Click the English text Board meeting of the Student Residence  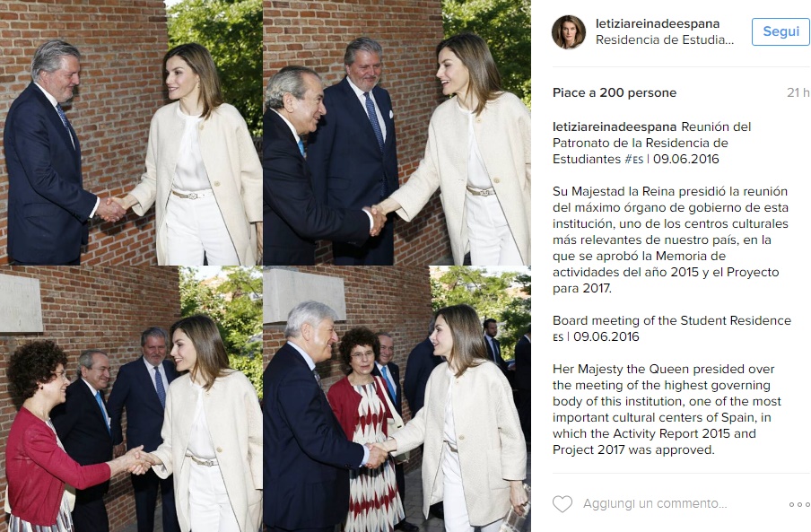click(671, 320)
